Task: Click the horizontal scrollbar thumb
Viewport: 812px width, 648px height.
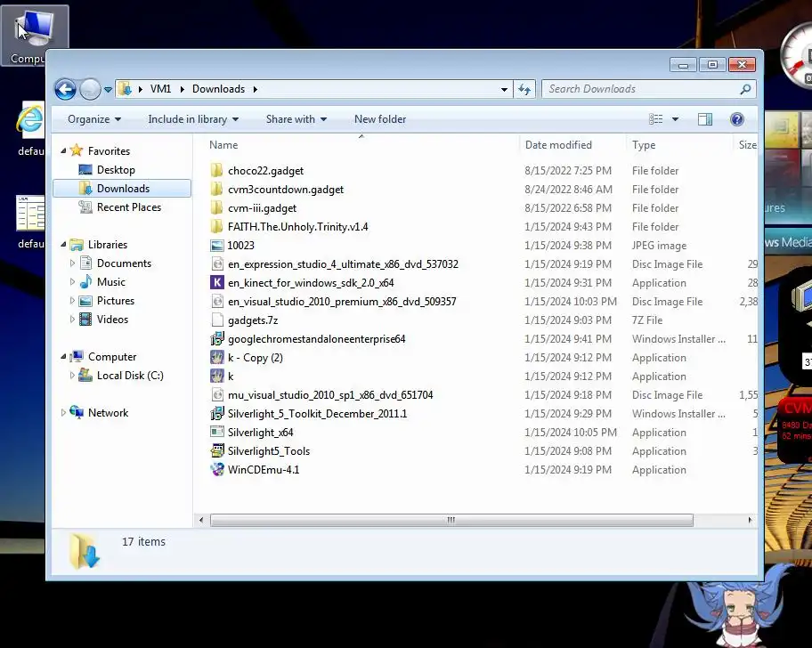Action: coord(451,520)
